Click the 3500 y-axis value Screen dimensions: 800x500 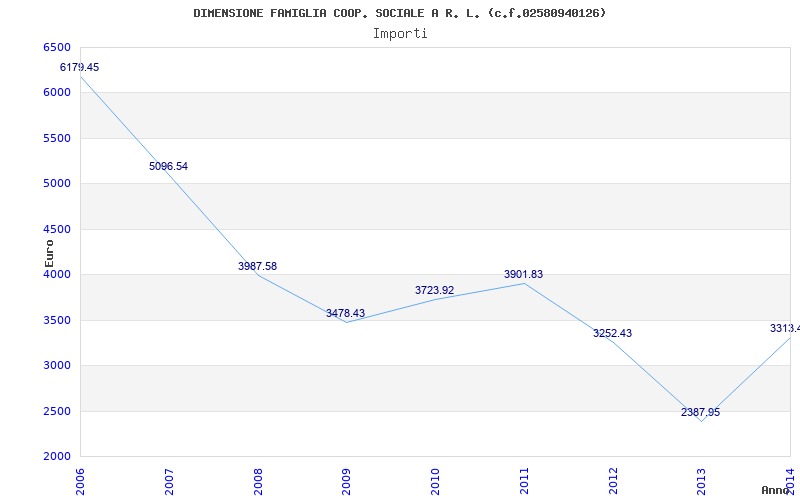(58, 320)
